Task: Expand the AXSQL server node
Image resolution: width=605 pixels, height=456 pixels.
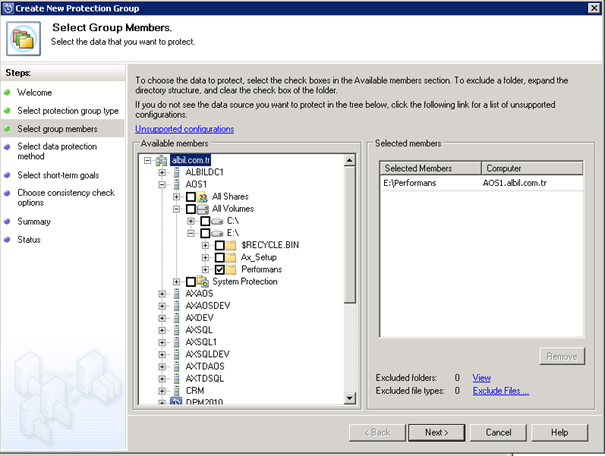Action: pos(162,330)
